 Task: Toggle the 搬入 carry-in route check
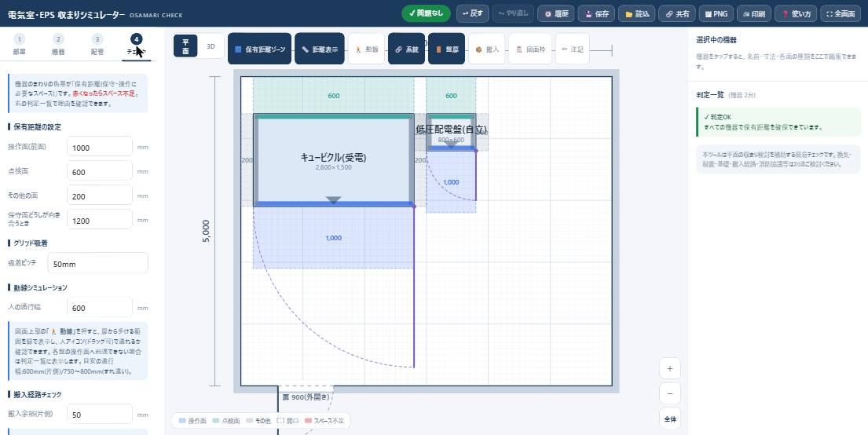[486, 49]
